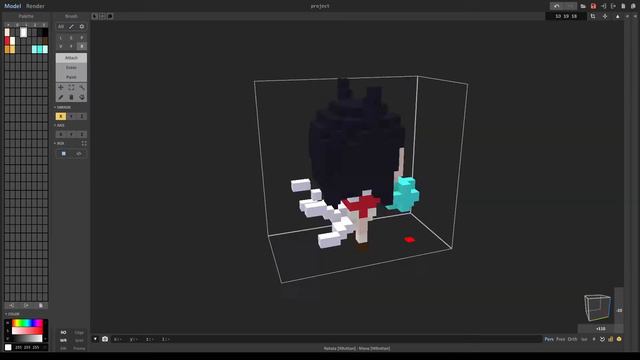
Task: Pick the cyan palette swatch
Action: click(x=40, y=49)
